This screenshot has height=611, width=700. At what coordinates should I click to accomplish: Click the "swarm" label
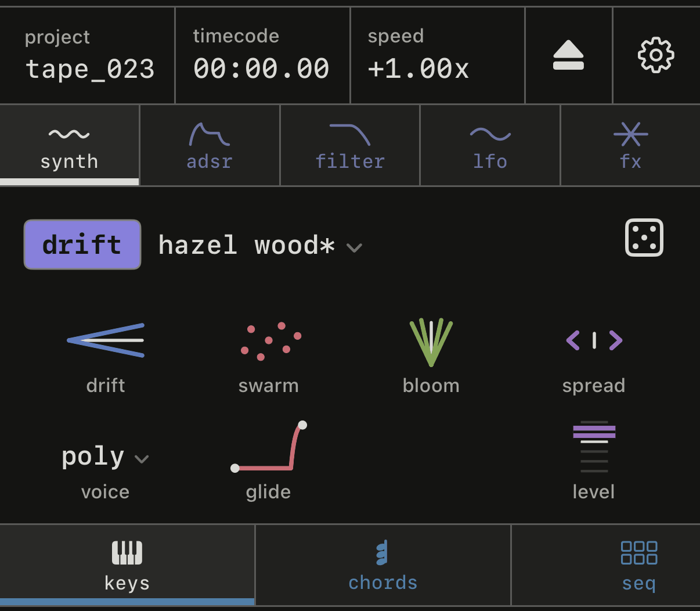[269, 386]
